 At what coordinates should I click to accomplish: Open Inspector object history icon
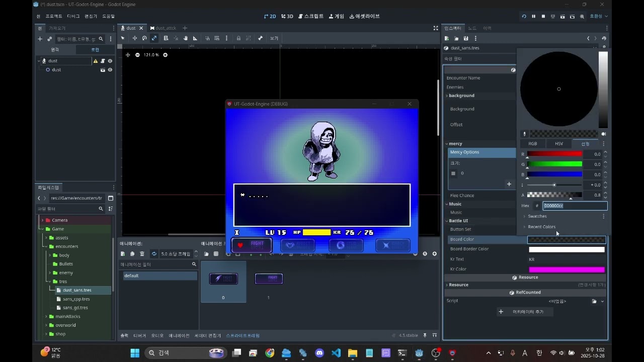604,38
